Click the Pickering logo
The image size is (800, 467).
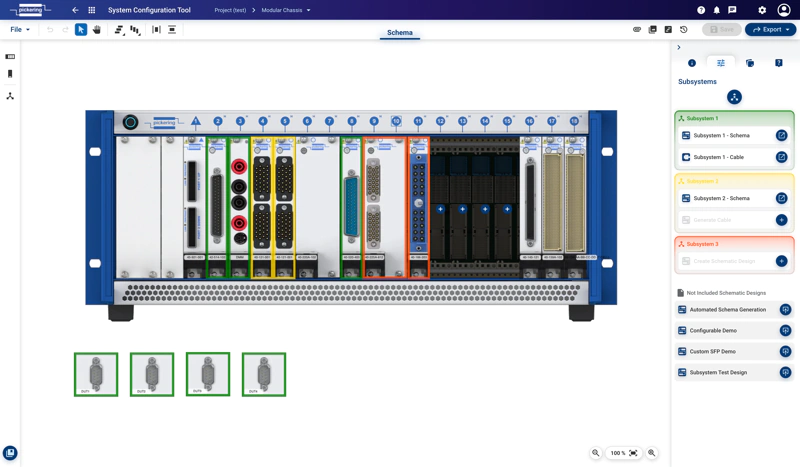[x=31, y=10]
